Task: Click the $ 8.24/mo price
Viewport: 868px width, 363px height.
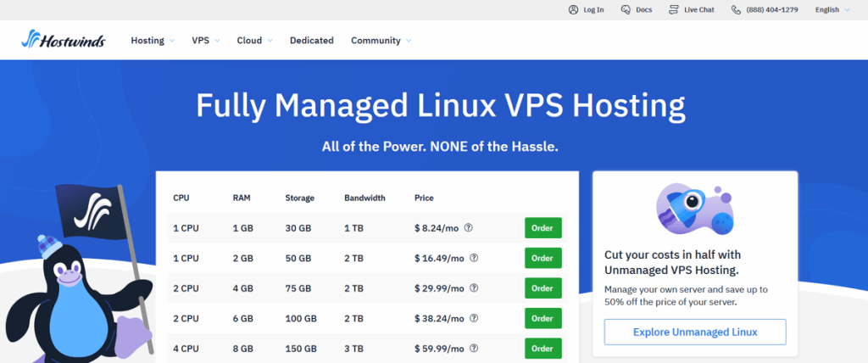Action: tap(437, 228)
